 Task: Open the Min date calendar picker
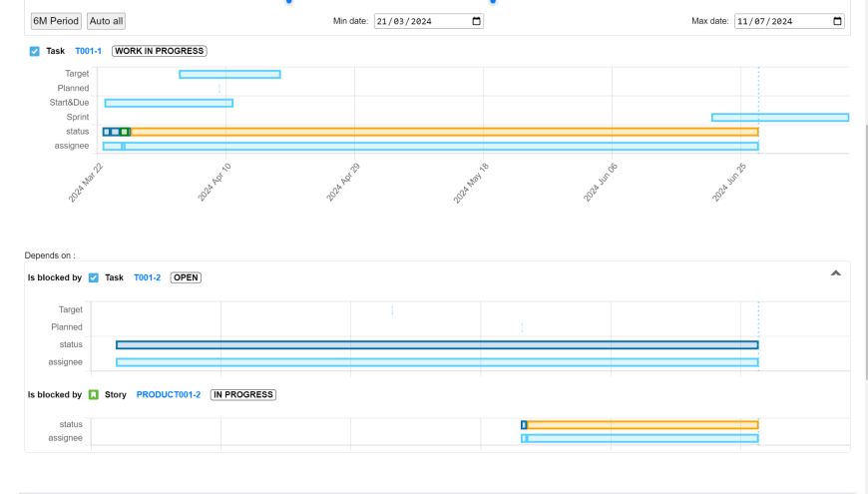pos(476,21)
